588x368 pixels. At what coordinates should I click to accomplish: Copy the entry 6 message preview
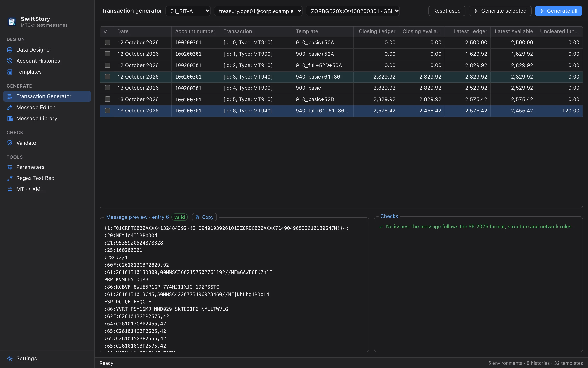[x=204, y=217]
